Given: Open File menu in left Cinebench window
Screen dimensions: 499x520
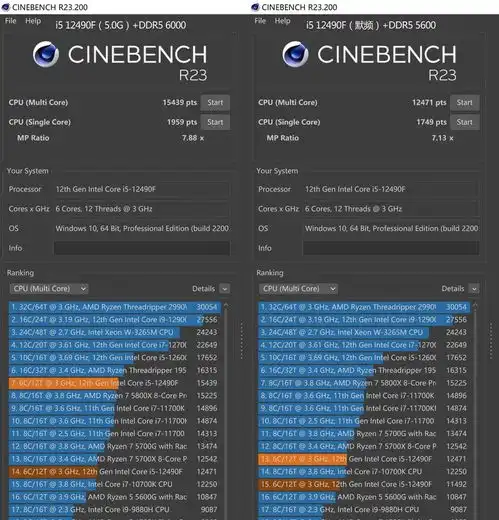Looking at the screenshot, I should click(x=10, y=21).
